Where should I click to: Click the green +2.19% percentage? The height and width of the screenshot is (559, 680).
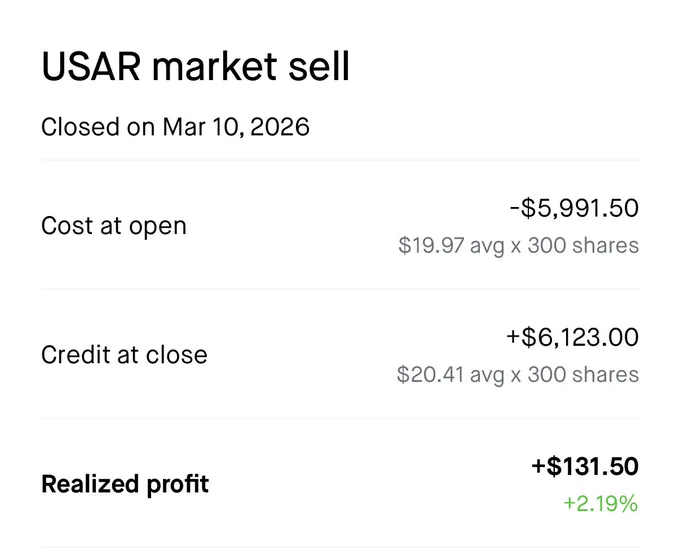tap(601, 504)
